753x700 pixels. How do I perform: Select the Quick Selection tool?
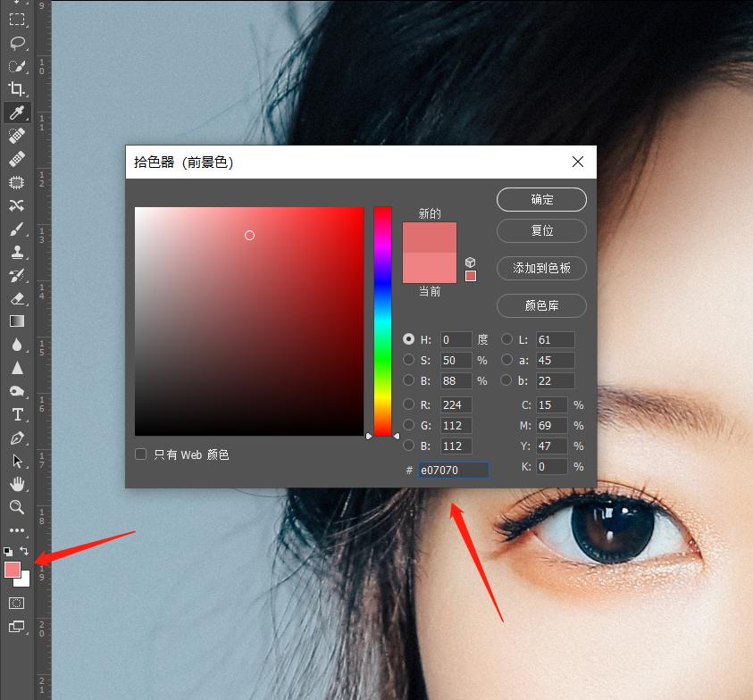[17, 66]
